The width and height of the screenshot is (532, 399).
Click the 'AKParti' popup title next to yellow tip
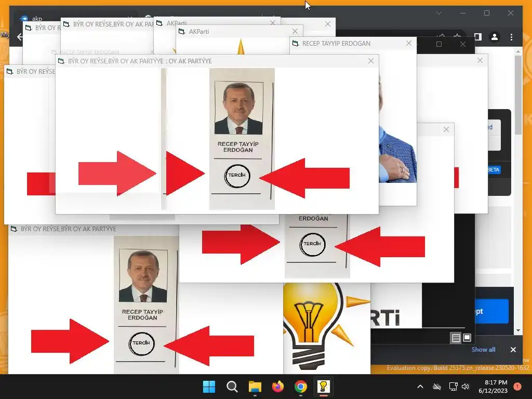[x=199, y=32]
